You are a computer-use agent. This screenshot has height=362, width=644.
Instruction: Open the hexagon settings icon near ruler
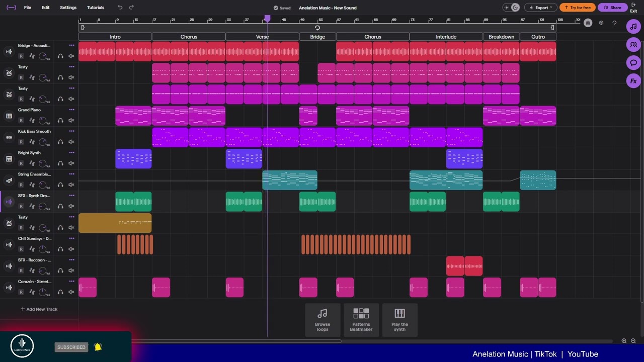601,23
